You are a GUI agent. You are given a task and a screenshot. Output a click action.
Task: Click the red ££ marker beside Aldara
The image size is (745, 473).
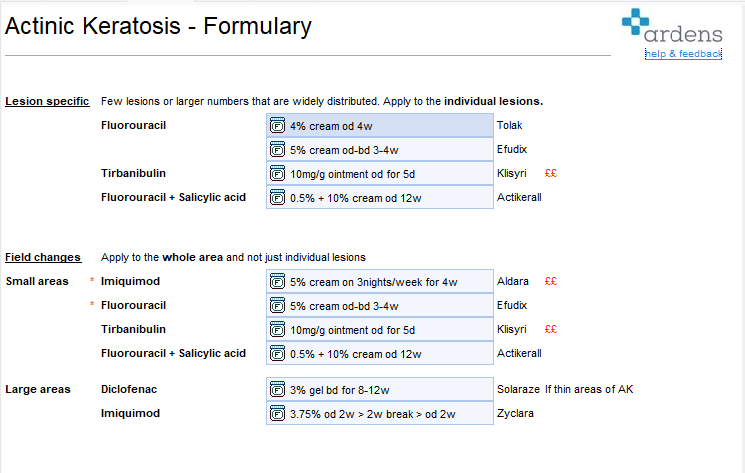click(x=550, y=282)
